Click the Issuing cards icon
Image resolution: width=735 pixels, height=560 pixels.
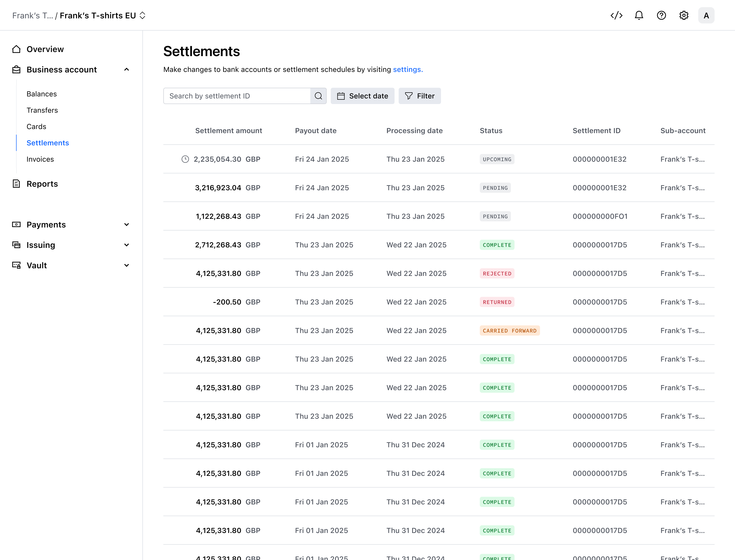click(16, 245)
